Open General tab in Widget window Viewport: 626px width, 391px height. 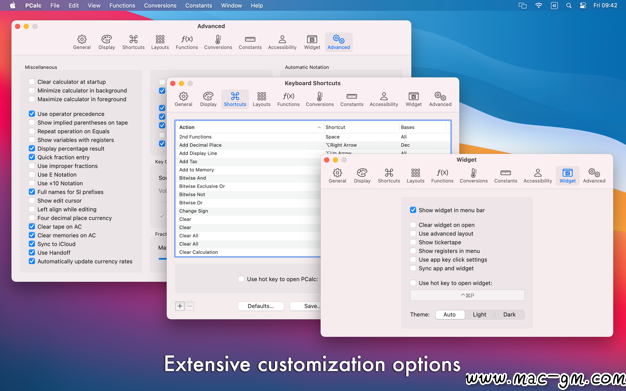[337, 176]
